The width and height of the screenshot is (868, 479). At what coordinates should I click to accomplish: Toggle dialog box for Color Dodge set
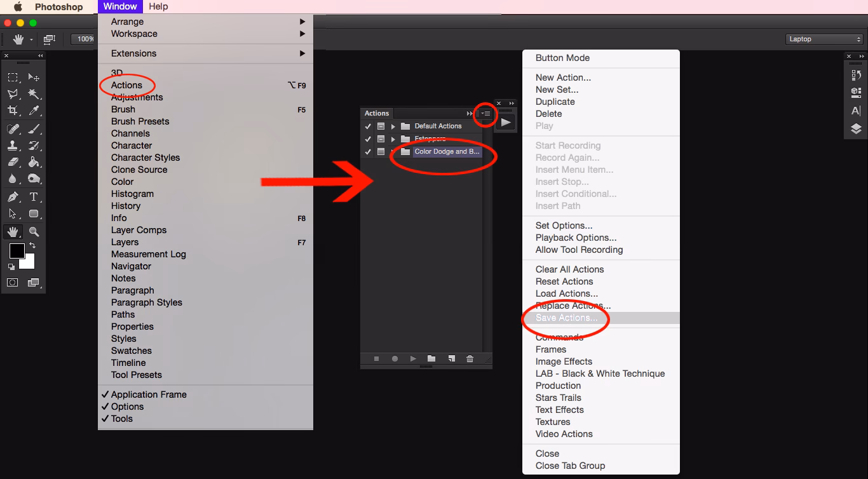[381, 152]
